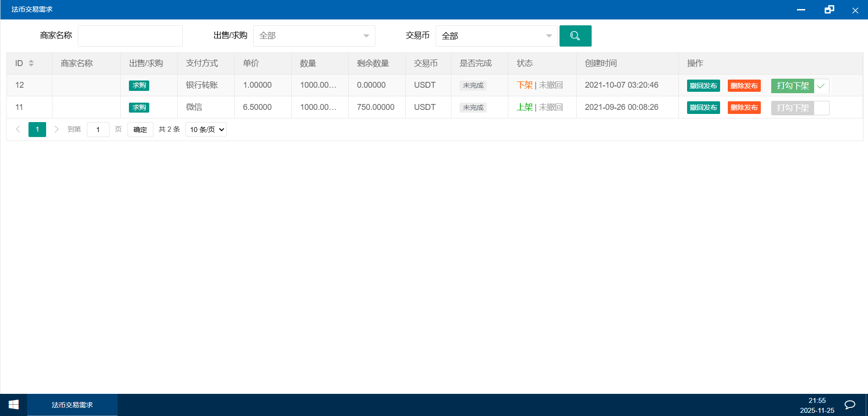Open the 出售/求购 dropdown
Viewport: 868px width, 416px height.
[x=314, y=36]
